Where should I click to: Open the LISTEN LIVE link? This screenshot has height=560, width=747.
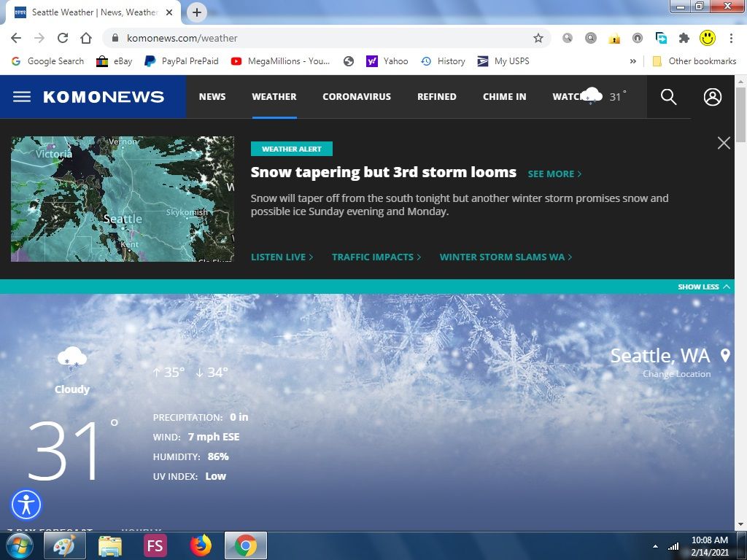point(282,257)
